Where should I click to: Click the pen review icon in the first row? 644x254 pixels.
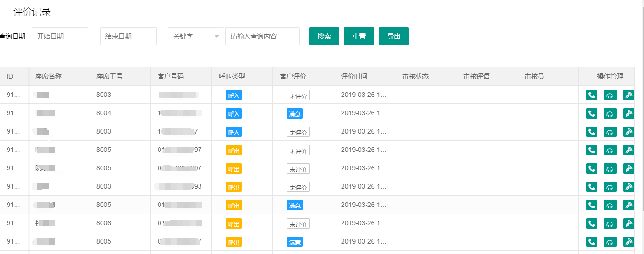click(x=628, y=95)
